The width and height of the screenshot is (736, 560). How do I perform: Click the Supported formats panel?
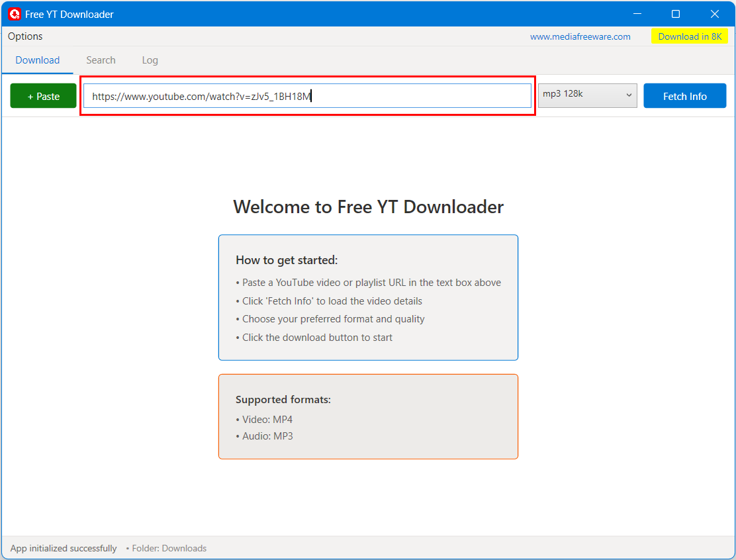point(368,416)
